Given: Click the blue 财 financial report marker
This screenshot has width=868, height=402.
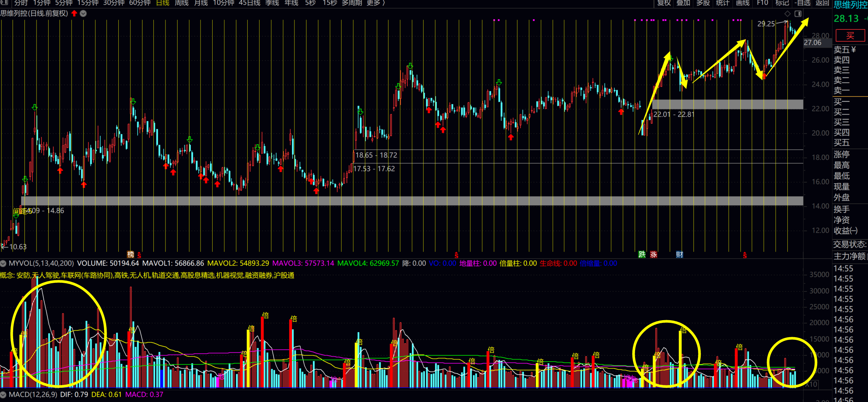Looking at the screenshot, I should click(680, 254).
